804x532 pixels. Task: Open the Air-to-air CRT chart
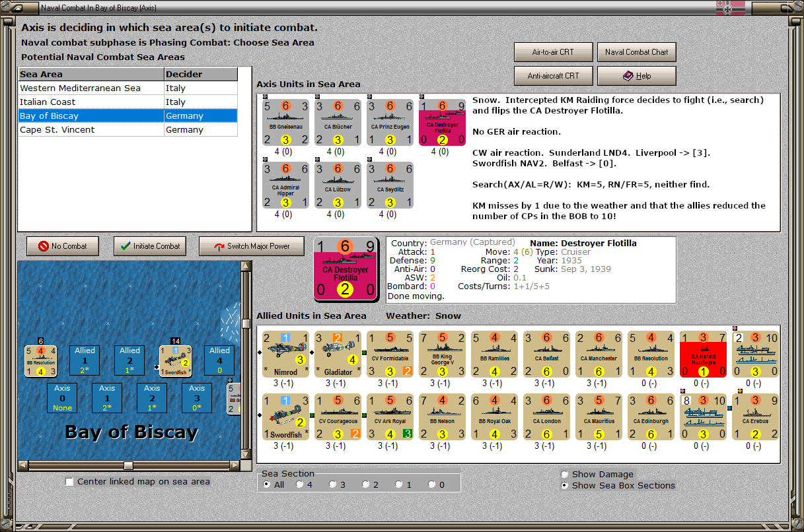tap(554, 52)
